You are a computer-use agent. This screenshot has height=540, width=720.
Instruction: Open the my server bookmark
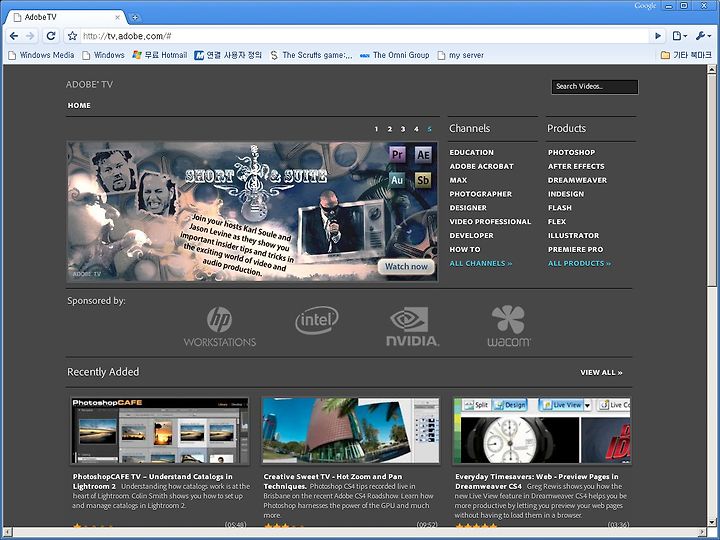461,55
